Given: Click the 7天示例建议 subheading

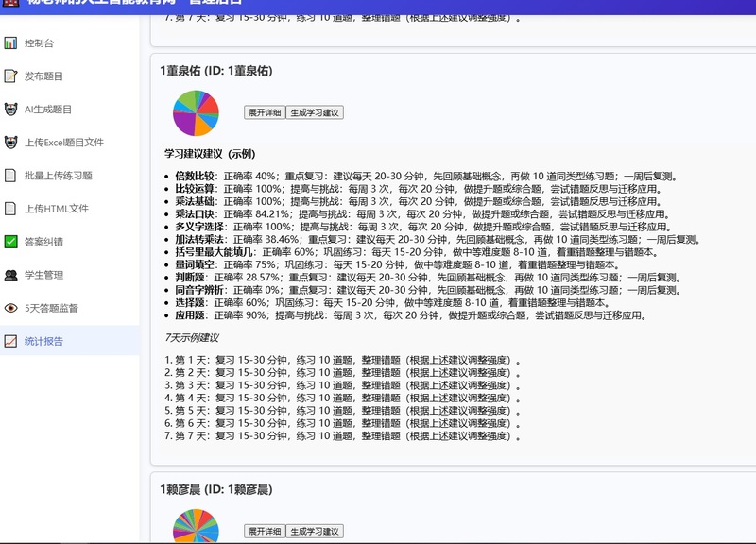Looking at the screenshot, I should (x=192, y=338).
